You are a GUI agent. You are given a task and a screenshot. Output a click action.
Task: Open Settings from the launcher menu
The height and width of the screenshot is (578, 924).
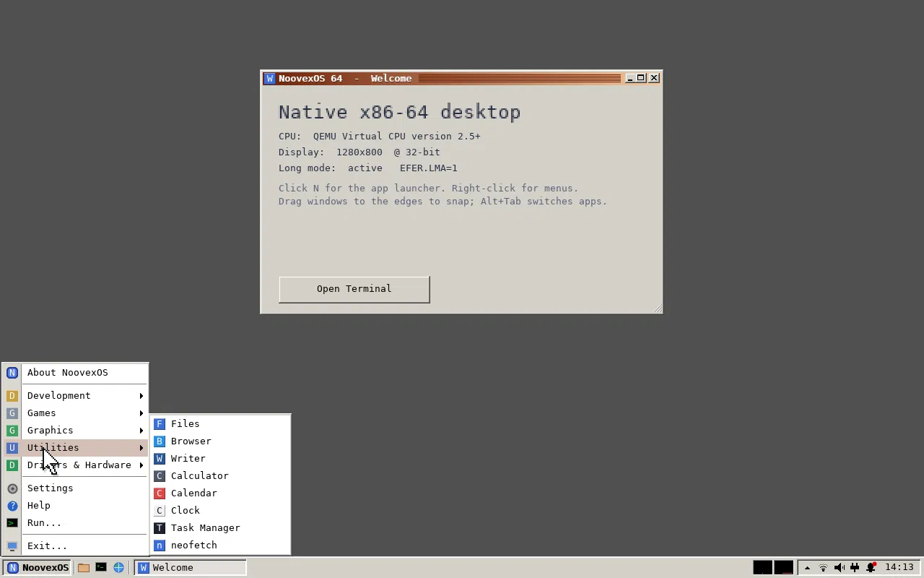[x=76, y=488]
